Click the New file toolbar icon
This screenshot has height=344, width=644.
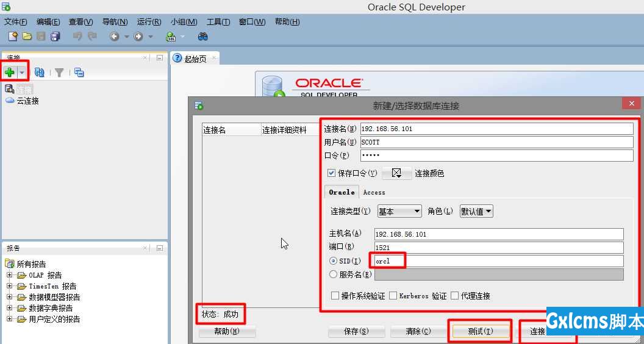coord(13,36)
